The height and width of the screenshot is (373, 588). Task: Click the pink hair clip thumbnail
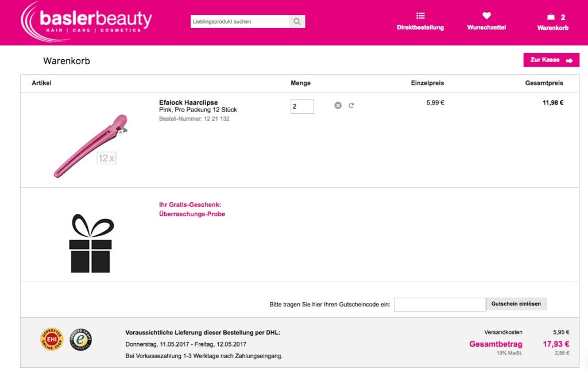tap(91, 145)
